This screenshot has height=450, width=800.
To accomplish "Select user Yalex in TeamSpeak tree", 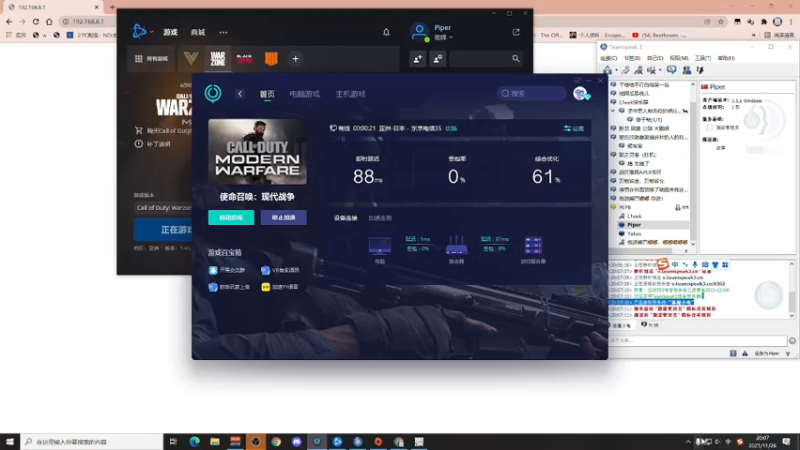I will [x=634, y=234].
